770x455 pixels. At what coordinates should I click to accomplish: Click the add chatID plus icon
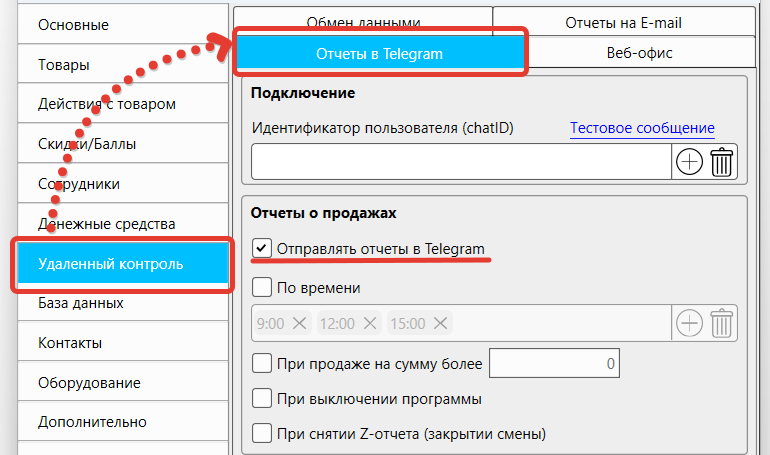[x=690, y=162]
